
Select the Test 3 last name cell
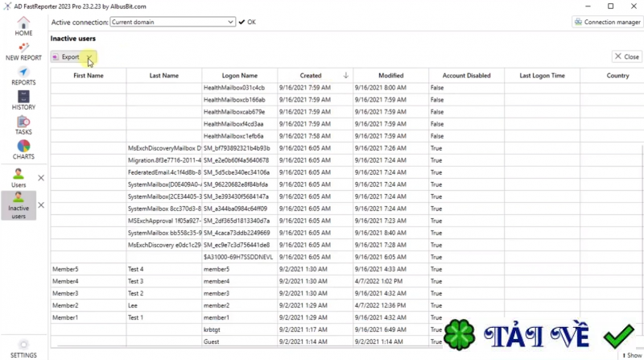[x=164, y=282]
